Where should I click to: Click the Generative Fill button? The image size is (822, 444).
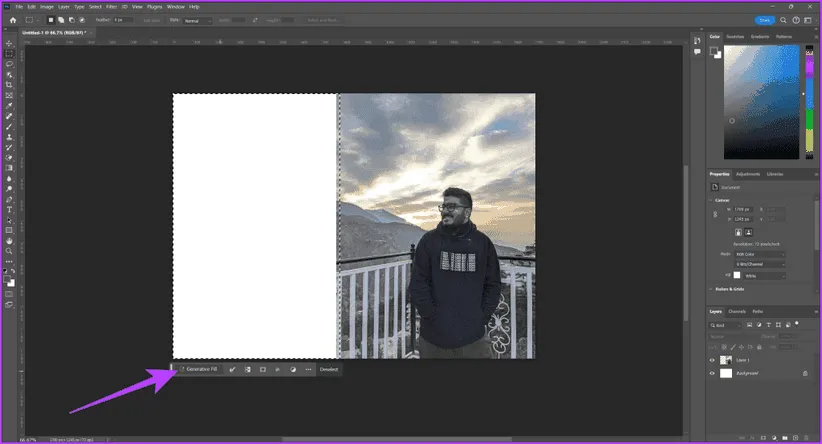[198, 369]
